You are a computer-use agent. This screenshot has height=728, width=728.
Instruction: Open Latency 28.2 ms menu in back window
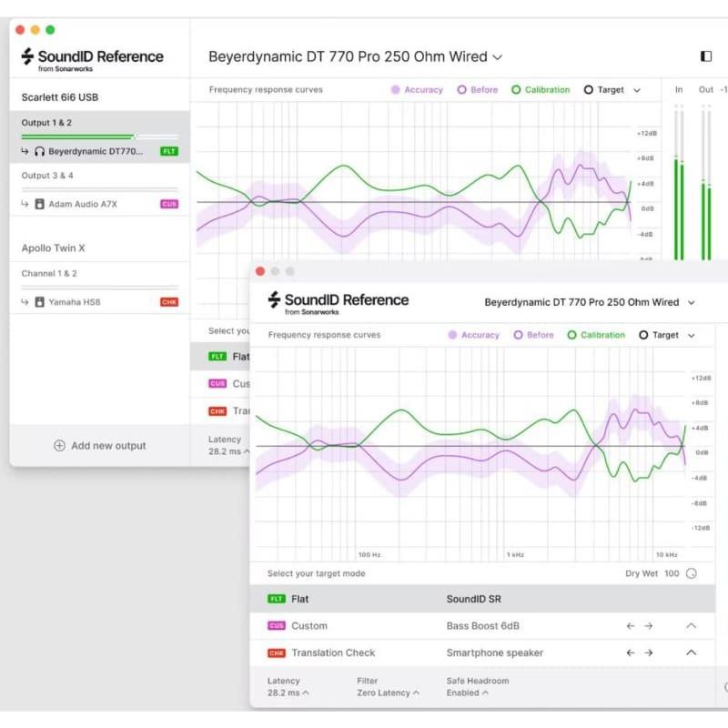228,445
